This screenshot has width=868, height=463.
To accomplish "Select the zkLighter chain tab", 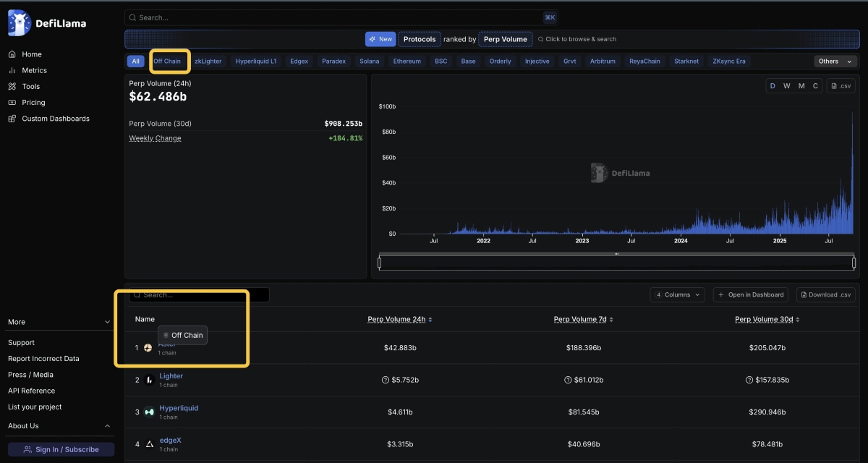I will pos(208,61).
